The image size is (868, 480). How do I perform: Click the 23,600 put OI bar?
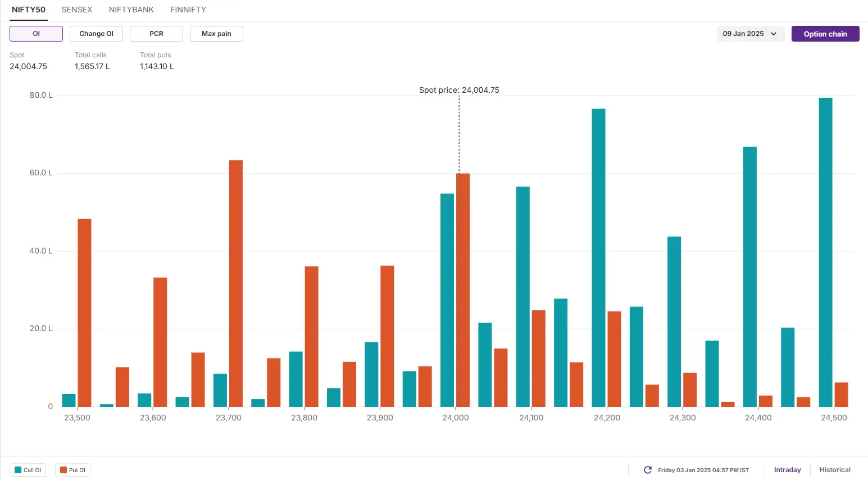click(x=160, y=342)
